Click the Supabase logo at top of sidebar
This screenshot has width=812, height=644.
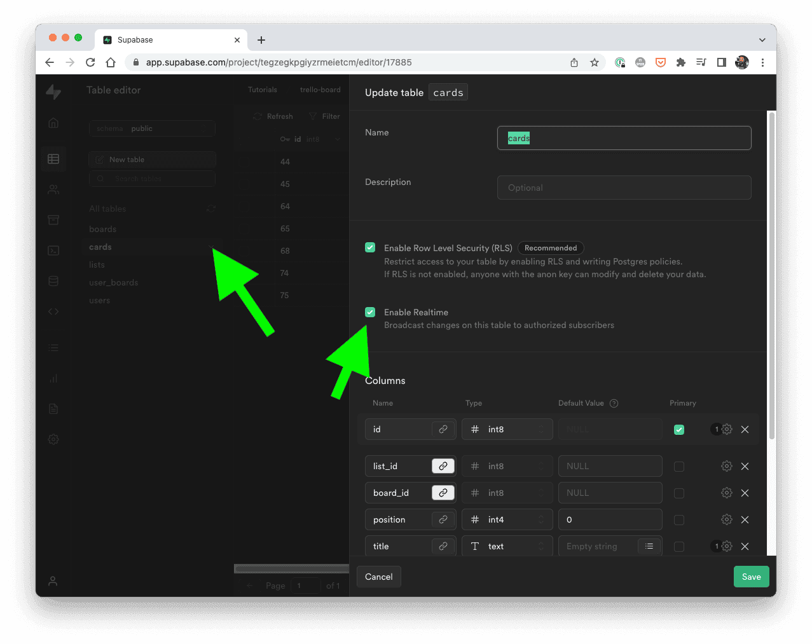(53, 92)
